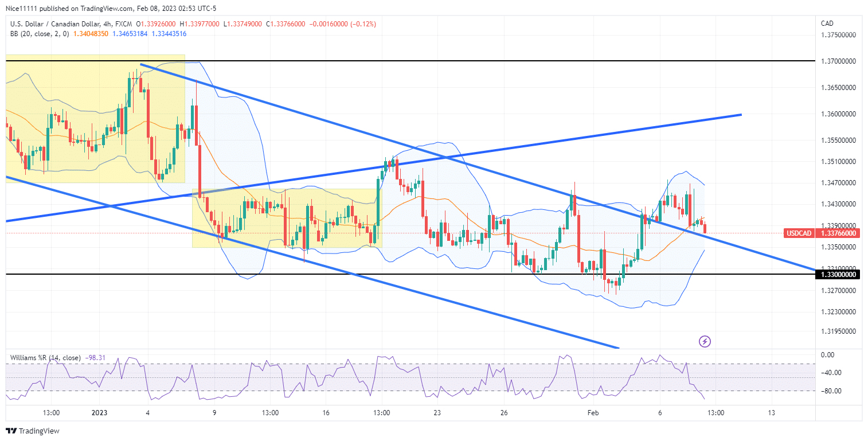Click the -98.31 Williams %R value
Viewport: 868px width, 441px height.
95,357
